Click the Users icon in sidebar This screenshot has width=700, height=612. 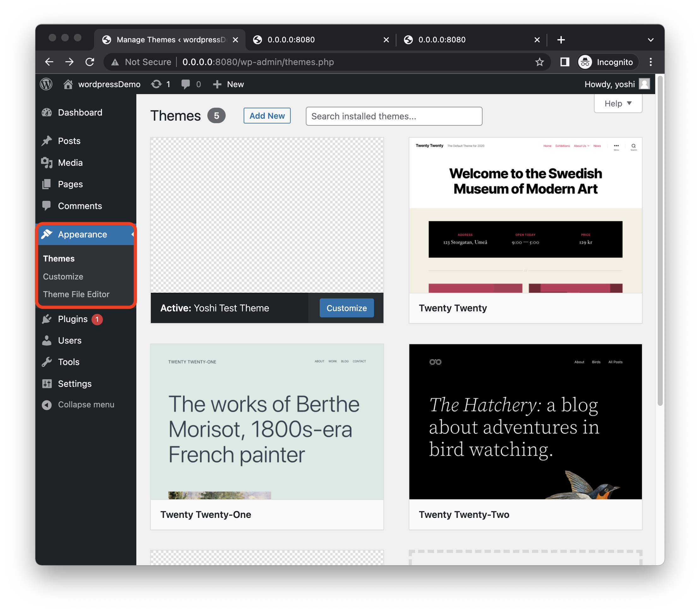(x=47, y=340)
